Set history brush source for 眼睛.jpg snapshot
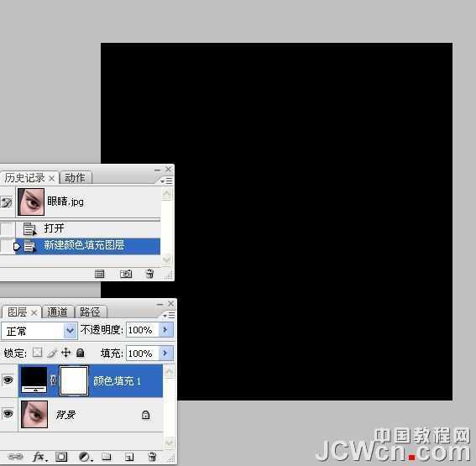 pos(7,202)
